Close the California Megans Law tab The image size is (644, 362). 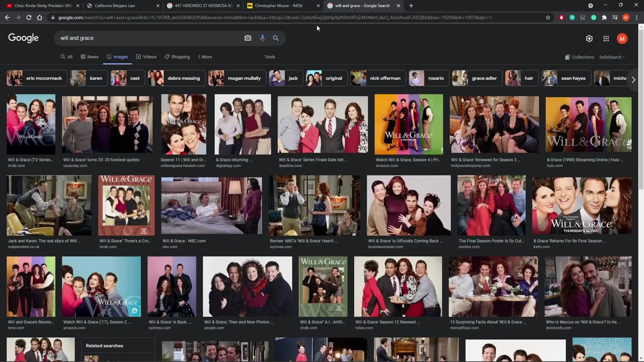tap(157, 6)
